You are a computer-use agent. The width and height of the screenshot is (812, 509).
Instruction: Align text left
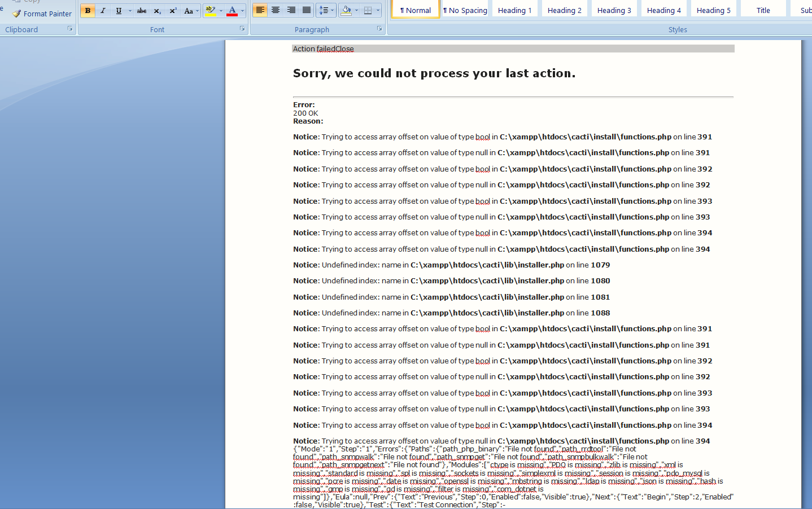coord(260,10)
